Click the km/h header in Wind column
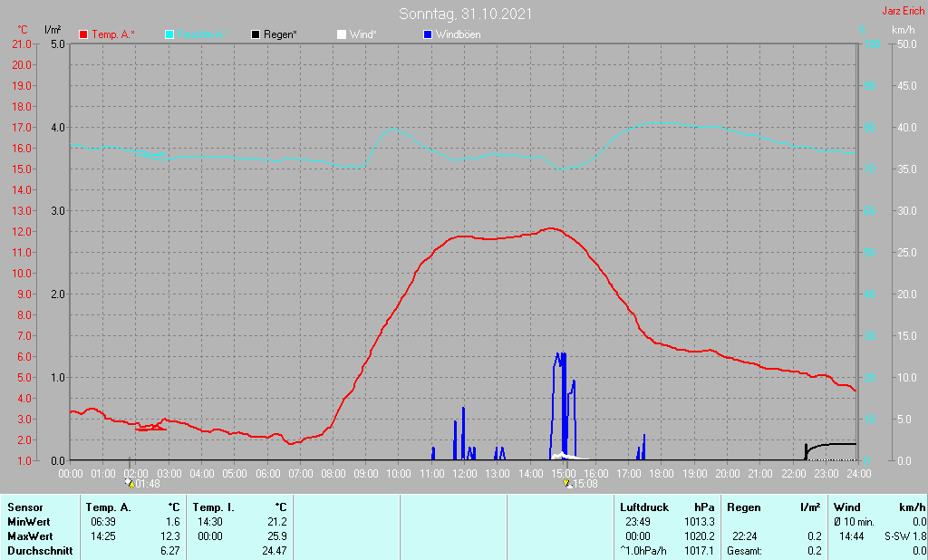928x560 pixels. tap(912, 507)
